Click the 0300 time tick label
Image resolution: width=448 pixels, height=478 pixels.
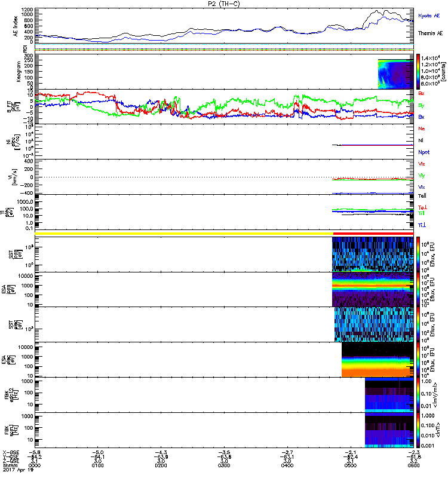click(x=224, y=465)
